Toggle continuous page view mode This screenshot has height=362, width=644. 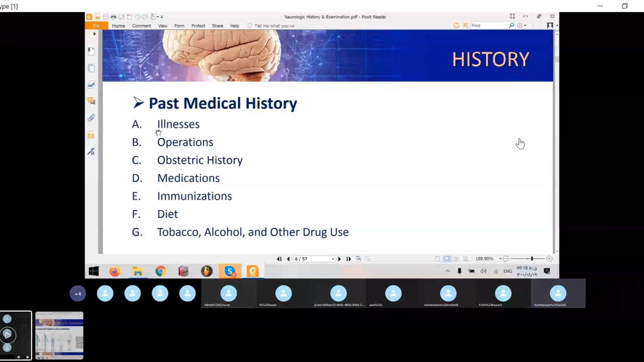[x=447, y=259]
